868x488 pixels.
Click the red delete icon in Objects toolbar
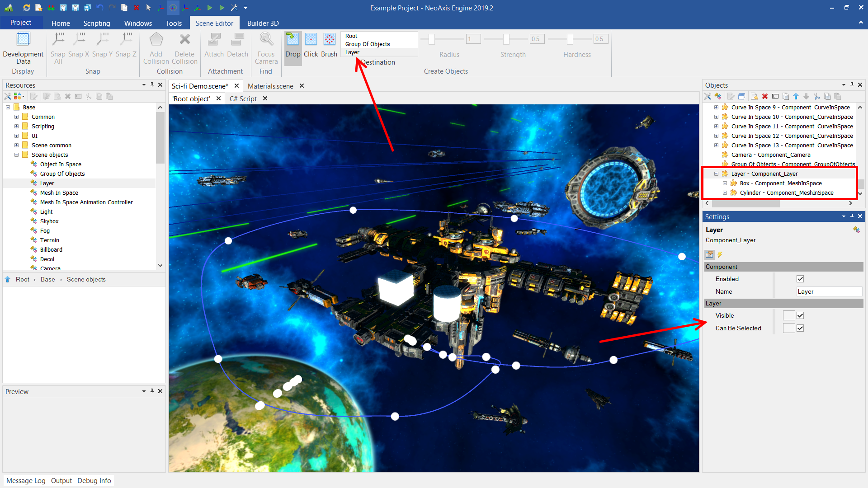click(765, 96)
